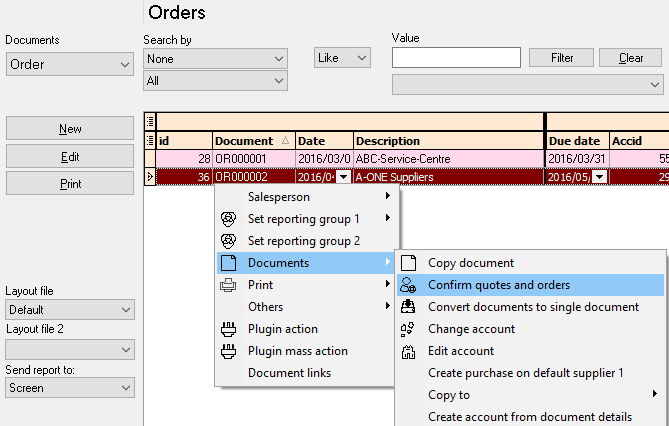The image size is (669, 426).
Task: Click the Copy document page icon
Action: [x=408, y=263]
